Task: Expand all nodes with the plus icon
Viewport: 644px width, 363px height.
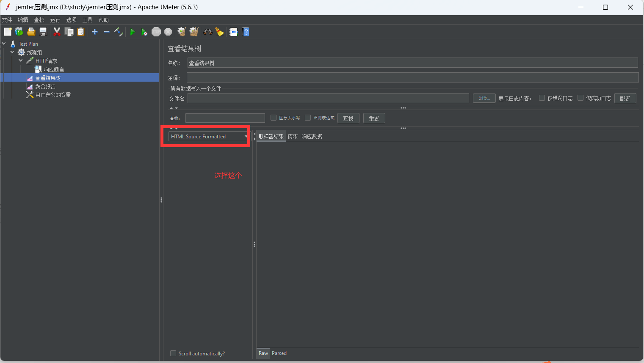Action: (x=95, y=32)
